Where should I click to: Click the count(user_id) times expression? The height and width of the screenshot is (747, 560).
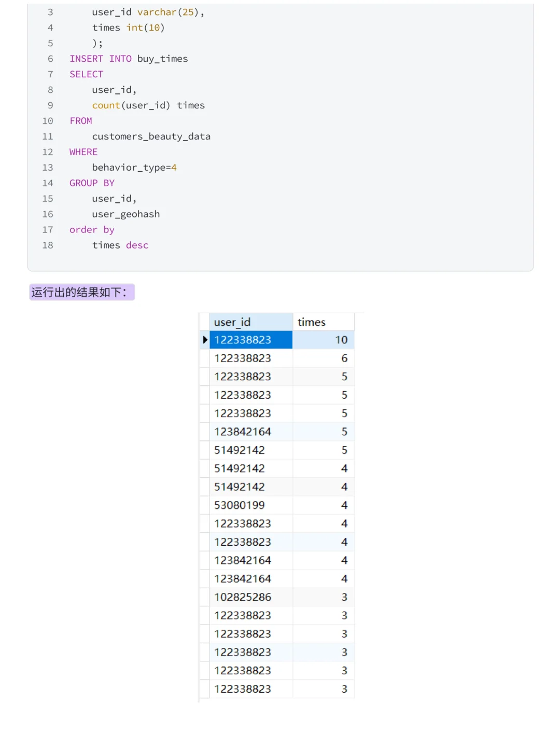[x=148, y=105]
